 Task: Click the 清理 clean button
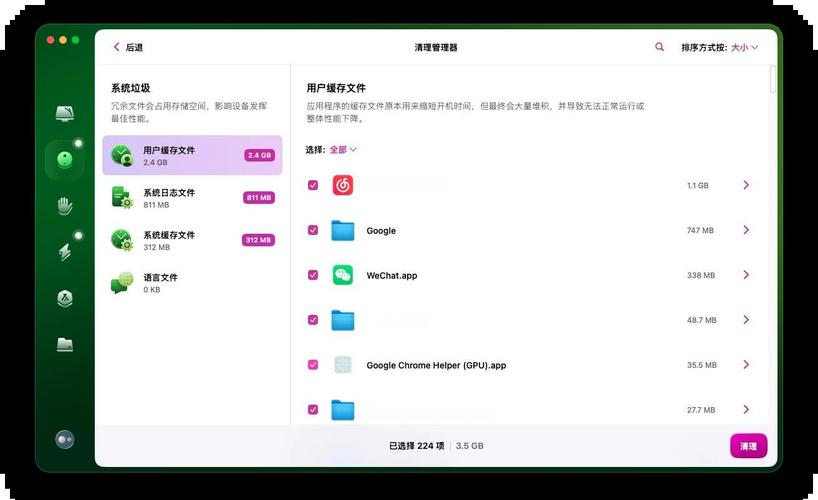[x=749, y=446]
